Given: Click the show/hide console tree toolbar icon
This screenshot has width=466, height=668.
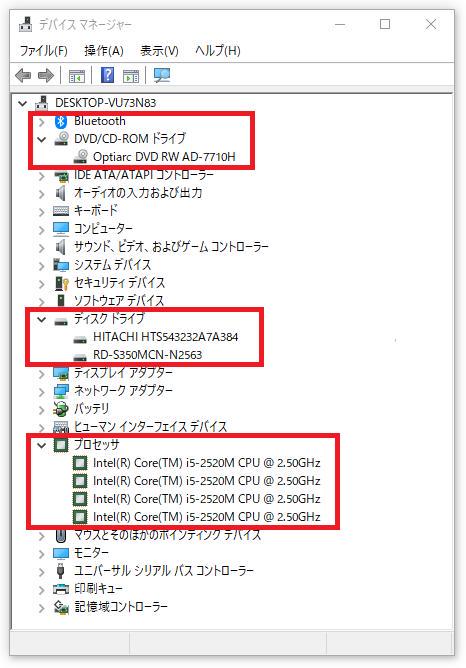Looking at the screenshot, I should [77, 76].
